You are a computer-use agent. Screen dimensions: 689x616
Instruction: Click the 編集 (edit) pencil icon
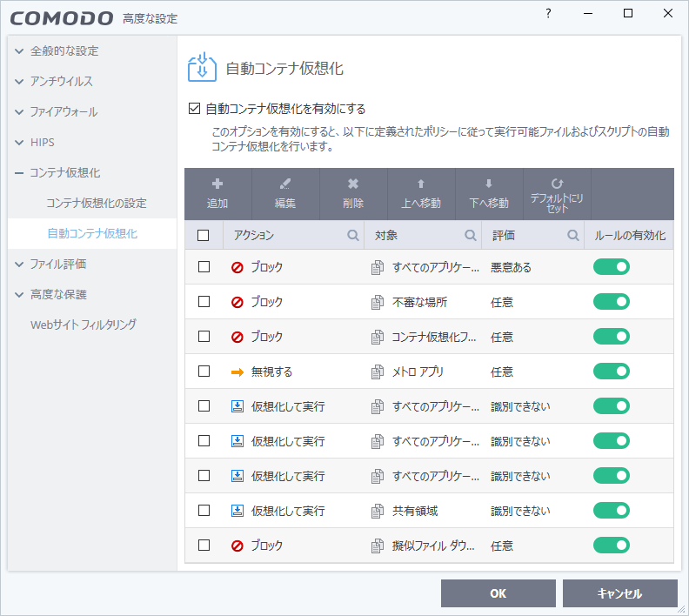pos(285,184)
